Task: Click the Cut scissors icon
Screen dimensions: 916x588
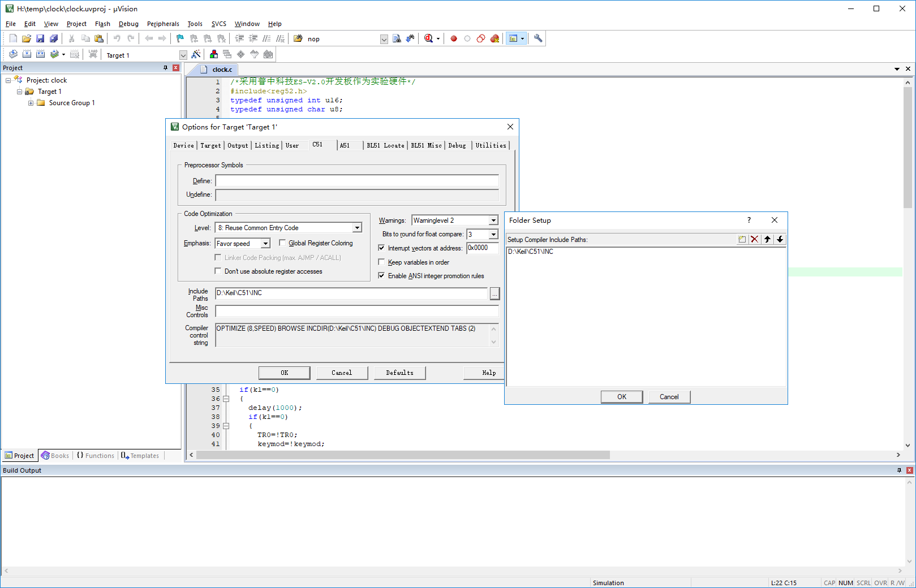Action: point(72,38)
